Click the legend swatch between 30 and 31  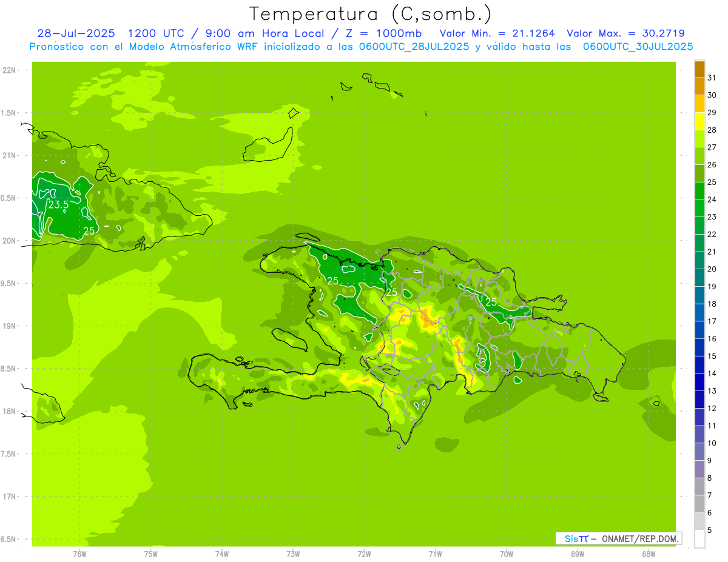click(x=699, y=87)
